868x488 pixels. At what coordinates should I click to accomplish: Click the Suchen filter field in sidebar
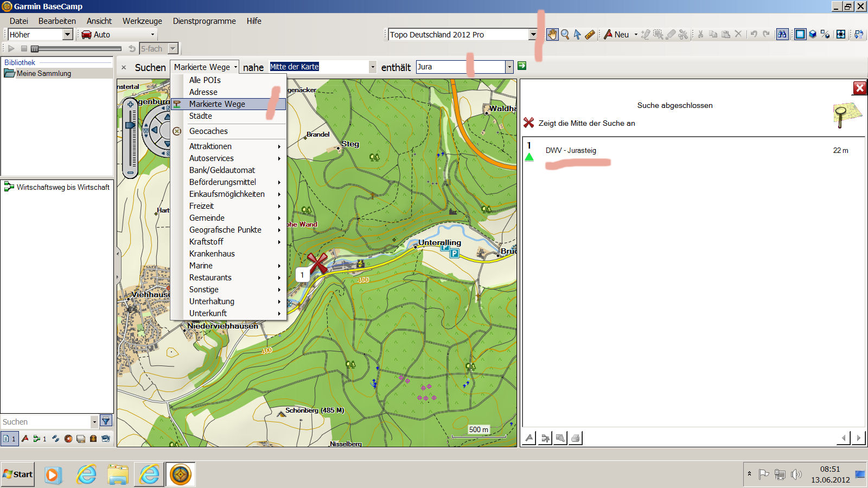point(46,422)
